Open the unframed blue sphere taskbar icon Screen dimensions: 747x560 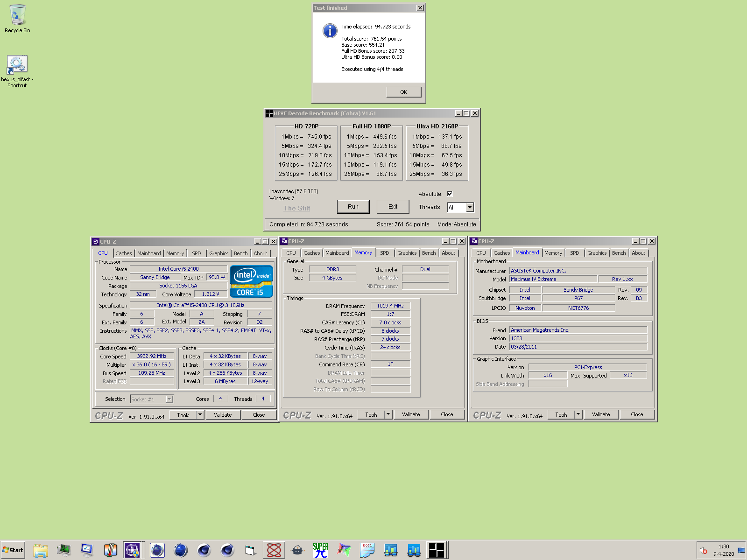point(181,550)
